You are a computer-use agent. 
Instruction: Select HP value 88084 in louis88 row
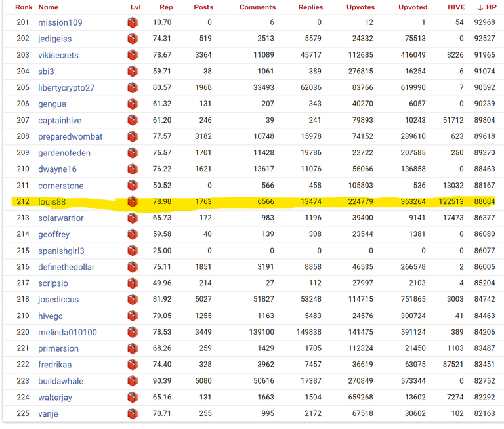(x=484, y=202)
